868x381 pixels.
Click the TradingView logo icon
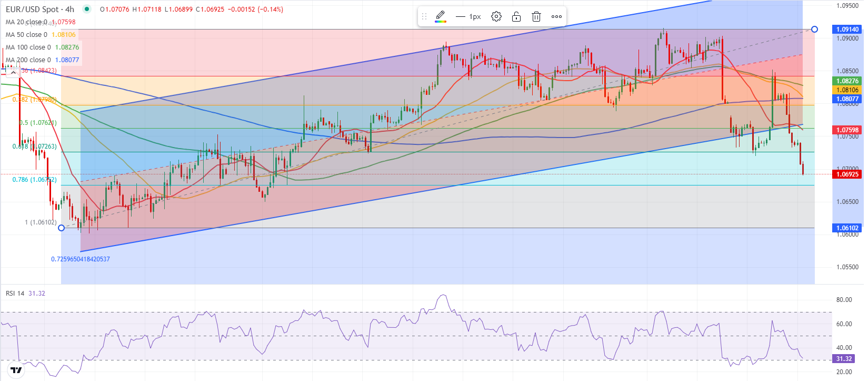pos(16,370)
